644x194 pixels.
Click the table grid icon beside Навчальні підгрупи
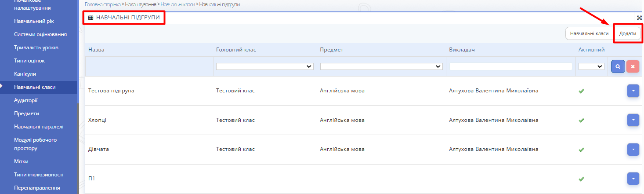tap(90, 18)
